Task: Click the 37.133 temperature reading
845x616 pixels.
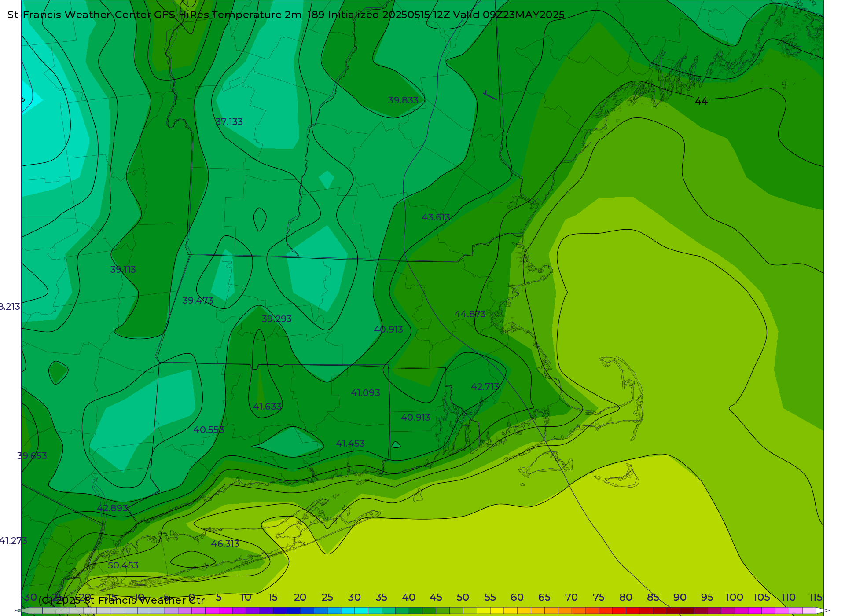Action: (x=229, y=122)
